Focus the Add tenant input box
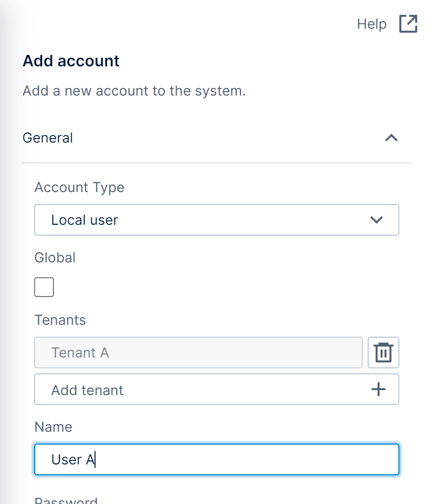Screen dimensions: 434x504 point(198,390)
